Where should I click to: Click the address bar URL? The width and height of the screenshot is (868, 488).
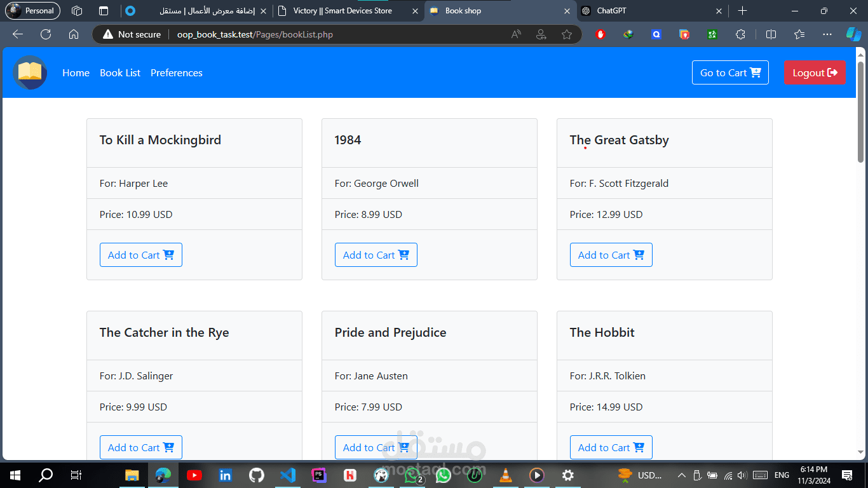pyautogui.click(x=255, y=34)
